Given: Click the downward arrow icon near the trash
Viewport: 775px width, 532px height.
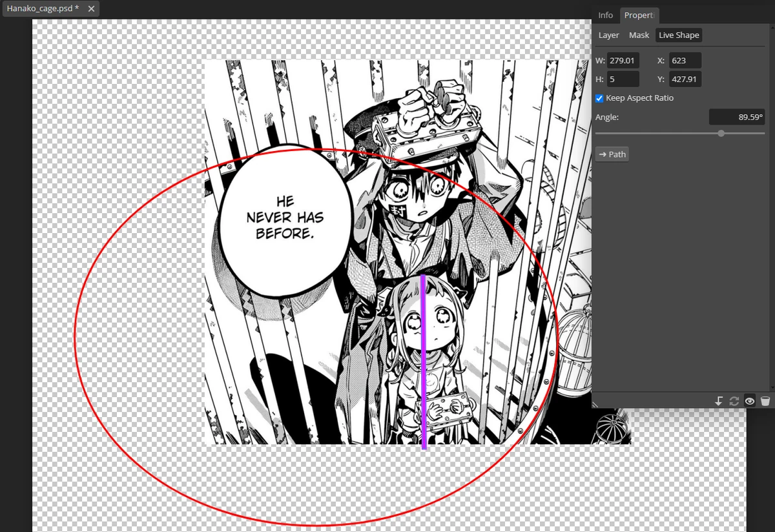Looking at the screenshot, I should [x=719, y=400].
